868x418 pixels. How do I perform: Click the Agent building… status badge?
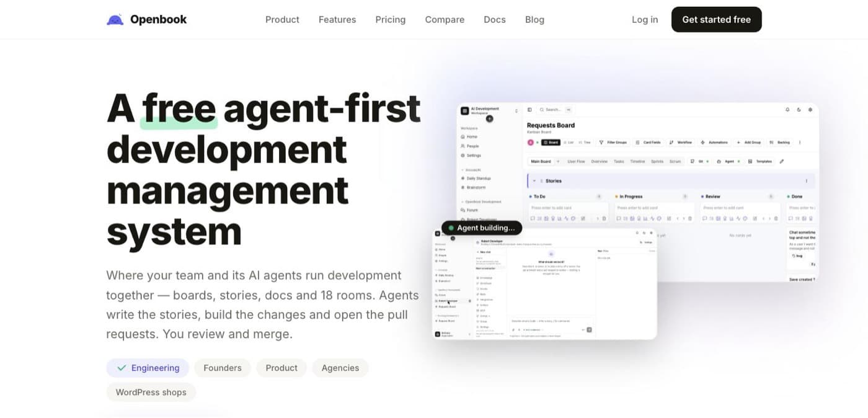click(482, 228)
